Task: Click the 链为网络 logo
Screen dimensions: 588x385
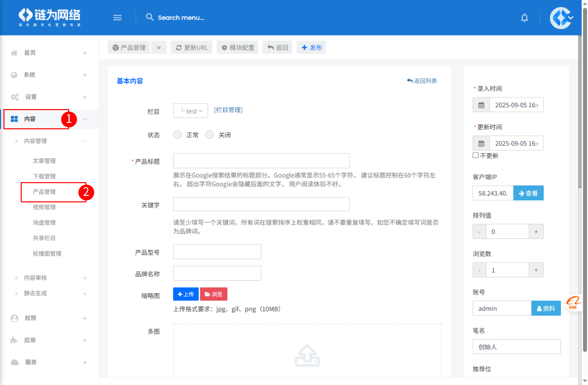Action: [49, 17]
